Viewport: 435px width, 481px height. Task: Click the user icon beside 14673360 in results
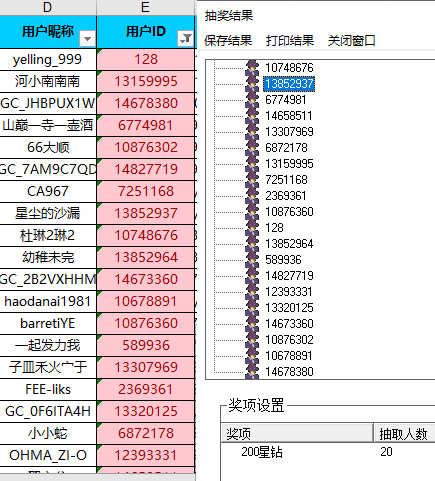[252, 324]
